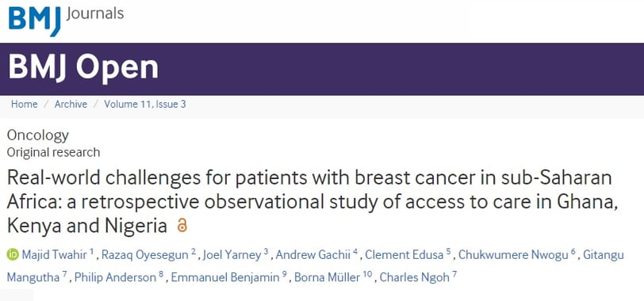Open the BMJ Open banner title

(83, 67)
